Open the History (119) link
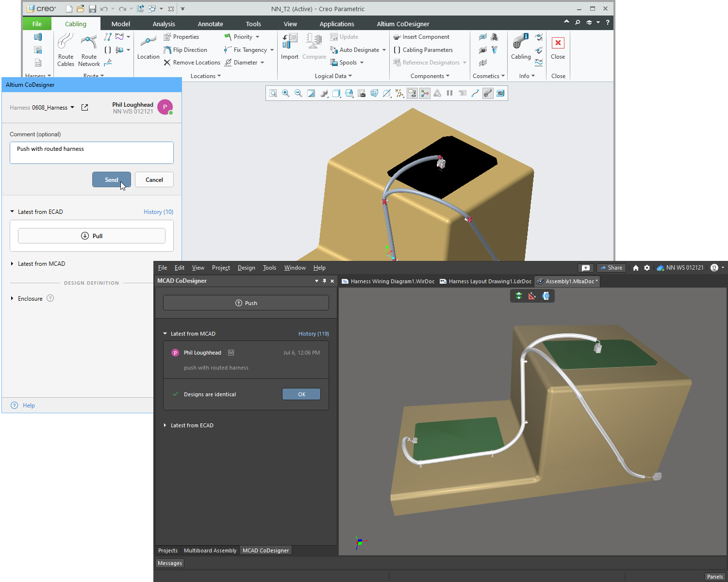Screen dimensions: 728x582 (314, 334)
